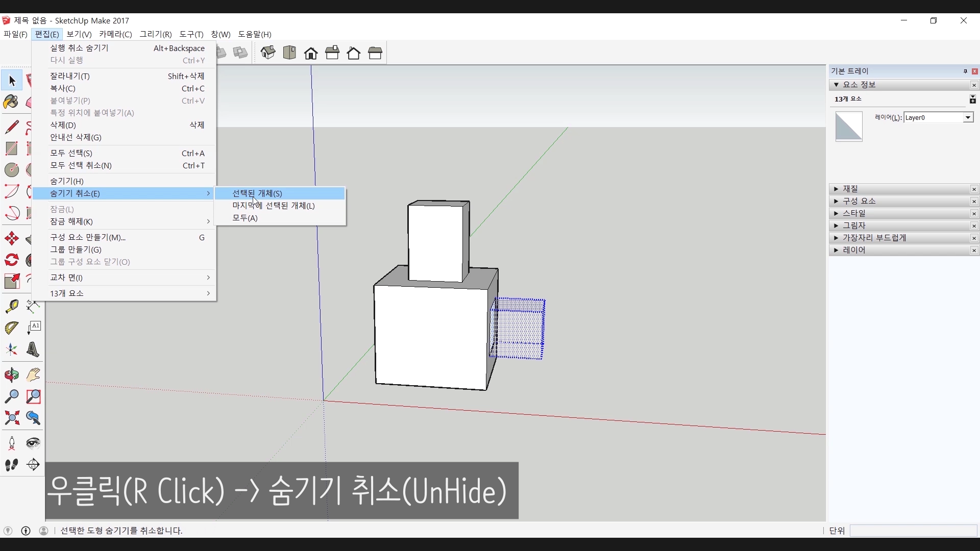Click the material preview swatch
The width and height of the screenshot is (980, 551).
pyautogui.click(x=848, y=127)
